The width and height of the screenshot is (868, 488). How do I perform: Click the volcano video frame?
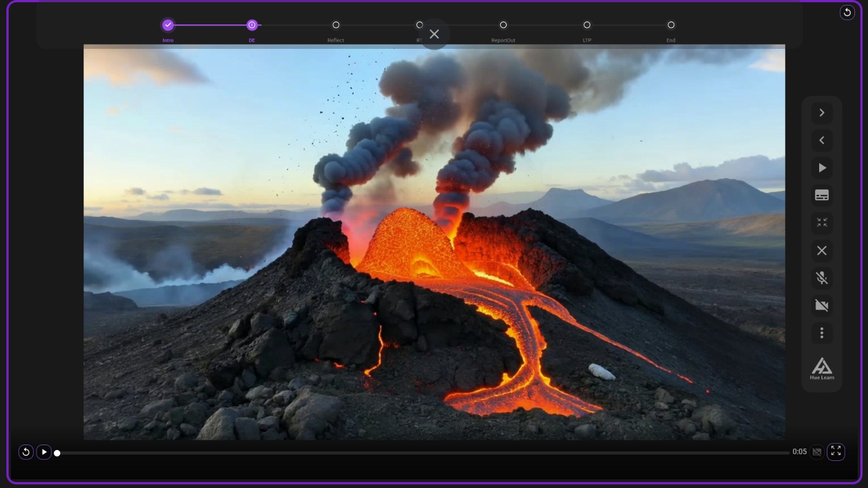434,242
